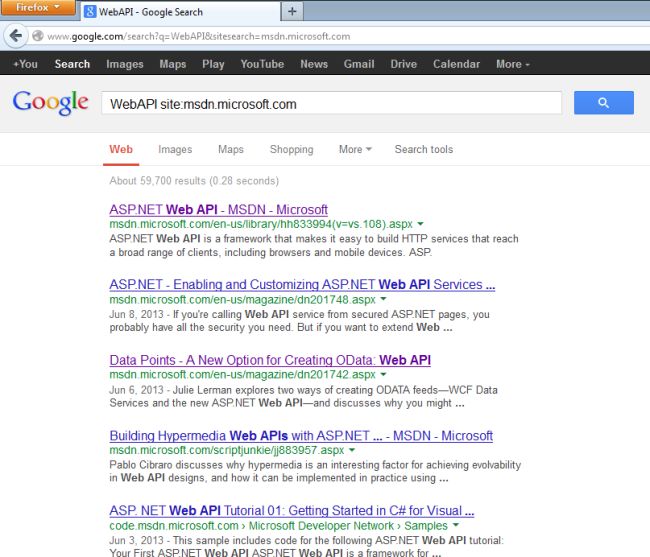Expand the More dropdown under search box
The height and width of the screenshot is (557, 650).
click(355, 149)
